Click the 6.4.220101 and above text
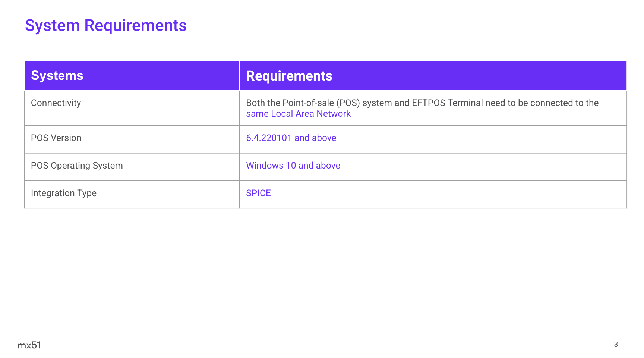The width and height of the screenshot is (644, 358). 291,138
